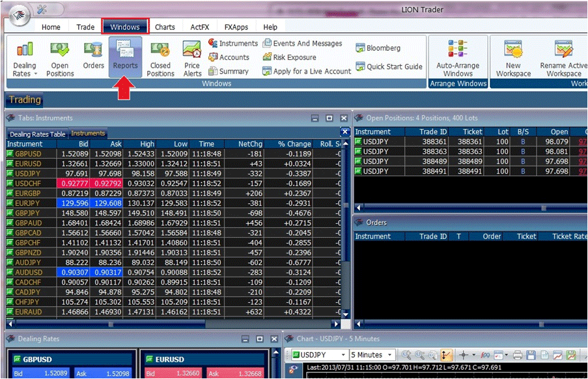Switch to the Trade ribbon tab

(85, 27)
